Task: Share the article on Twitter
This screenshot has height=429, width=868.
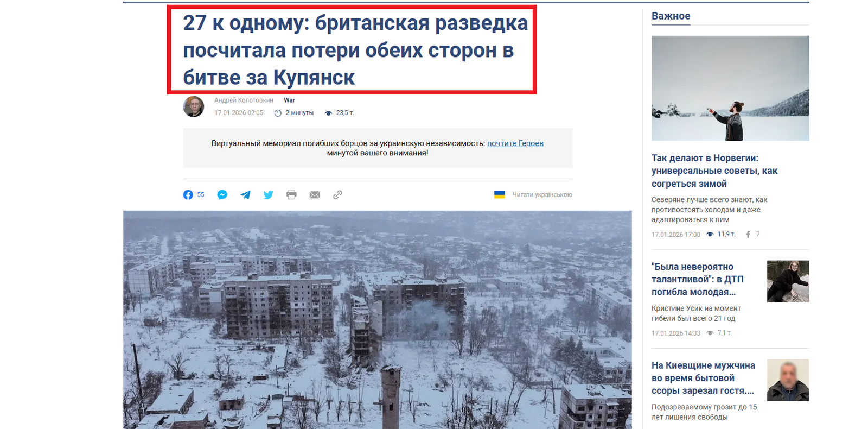Action: coord(269,195)
